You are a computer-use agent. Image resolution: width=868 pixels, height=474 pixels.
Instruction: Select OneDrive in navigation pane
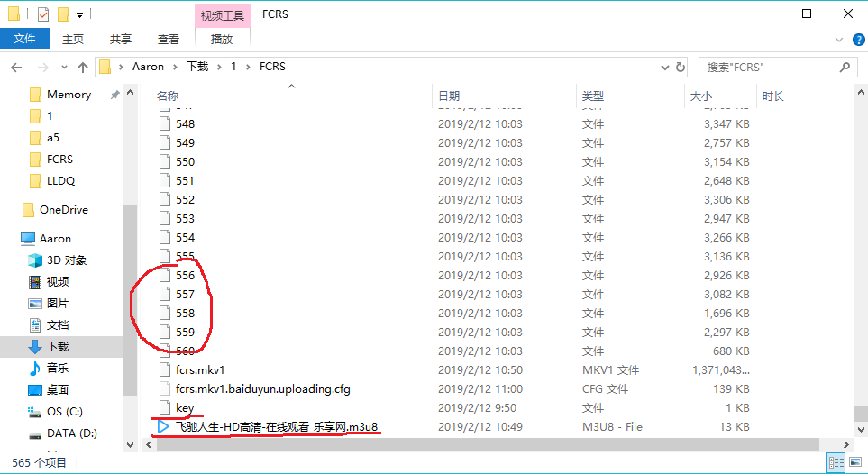[63, 210]
